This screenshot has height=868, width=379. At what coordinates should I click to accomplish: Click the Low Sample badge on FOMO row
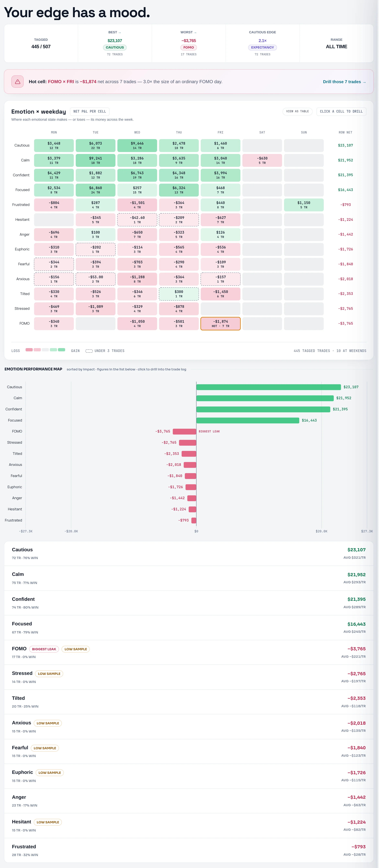click(x=76, y=649)
